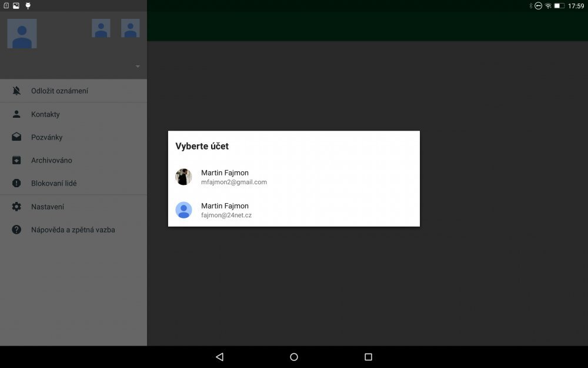Tap Martin Fajmon's photo thumbnail in the dialog

pos(183,177)
